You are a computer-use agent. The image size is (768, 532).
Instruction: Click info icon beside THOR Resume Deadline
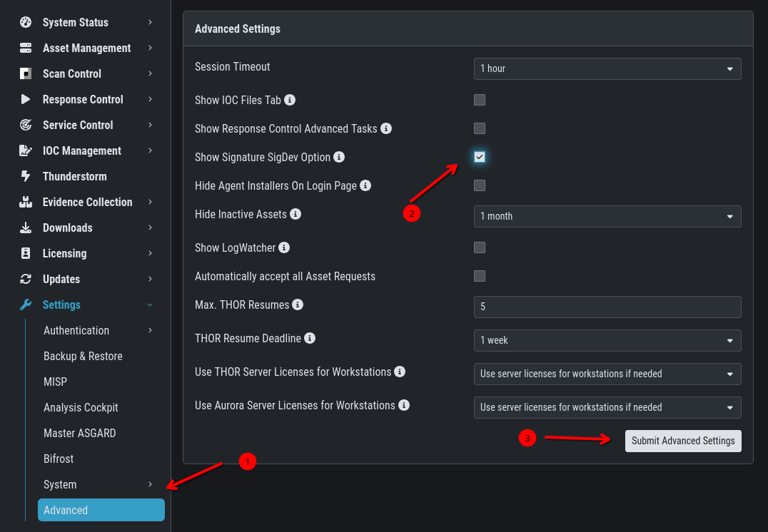(x=310, y=338)
